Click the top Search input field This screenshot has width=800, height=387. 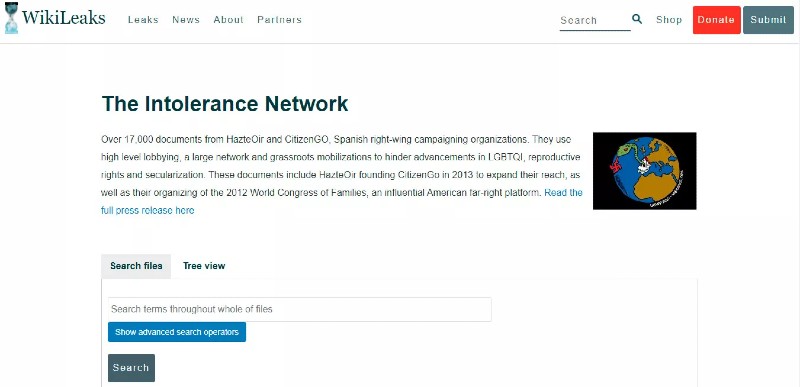pyautogui.click(x=595, y=20)
